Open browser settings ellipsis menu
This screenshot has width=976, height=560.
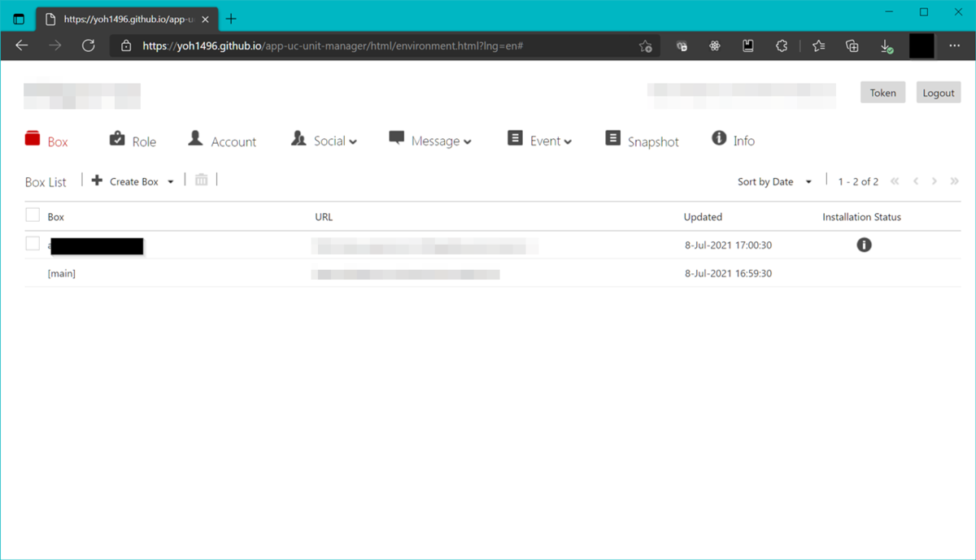click(955, 46)
